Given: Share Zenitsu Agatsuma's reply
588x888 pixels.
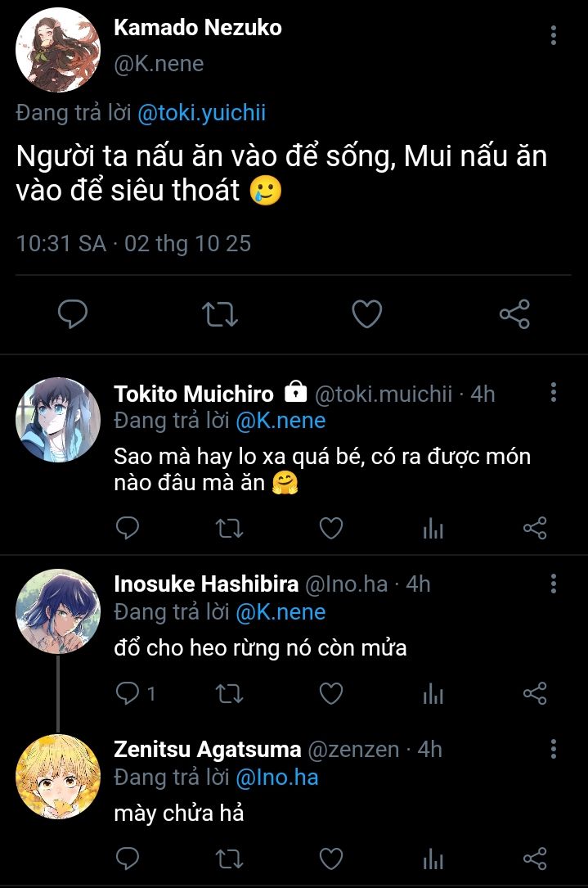Looking at the screenshot, I should tap(534, 859).
